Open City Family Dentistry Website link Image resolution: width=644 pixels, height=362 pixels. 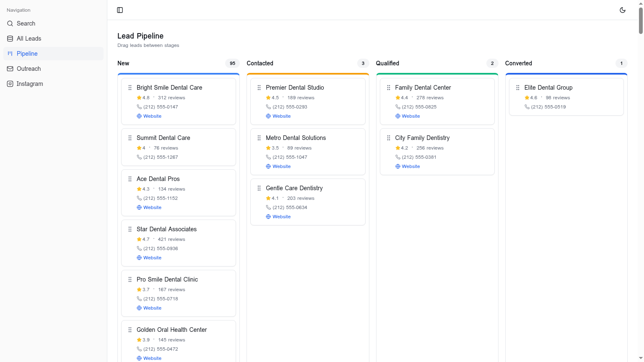tap(408, 166)
